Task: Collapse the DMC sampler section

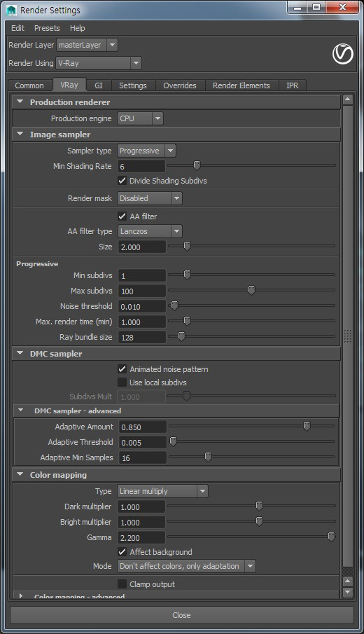Action: pos(20,353)
